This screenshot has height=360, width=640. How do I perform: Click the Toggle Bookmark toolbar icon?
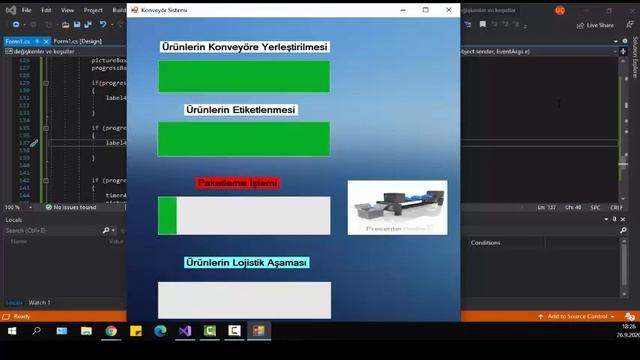click(483, 24)
